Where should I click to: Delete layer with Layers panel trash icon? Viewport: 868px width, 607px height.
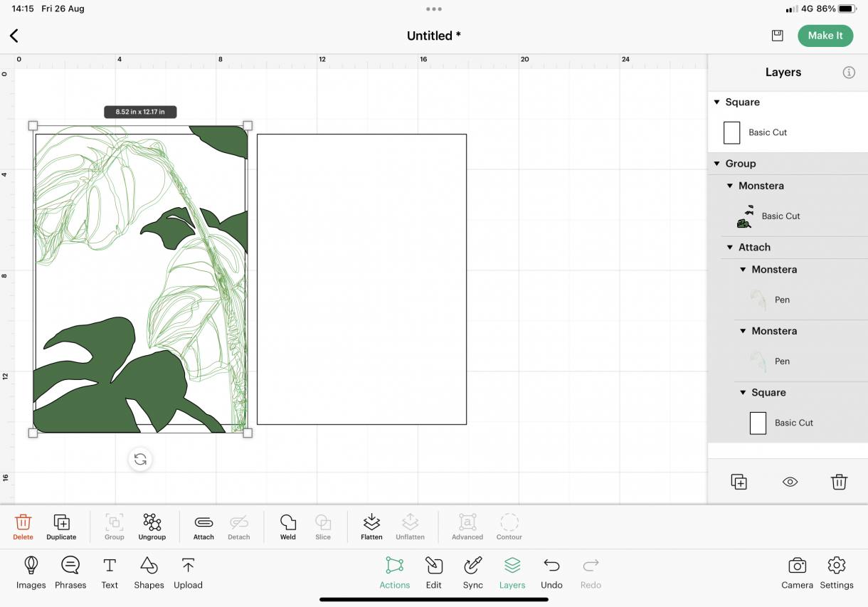coord(839,482)
